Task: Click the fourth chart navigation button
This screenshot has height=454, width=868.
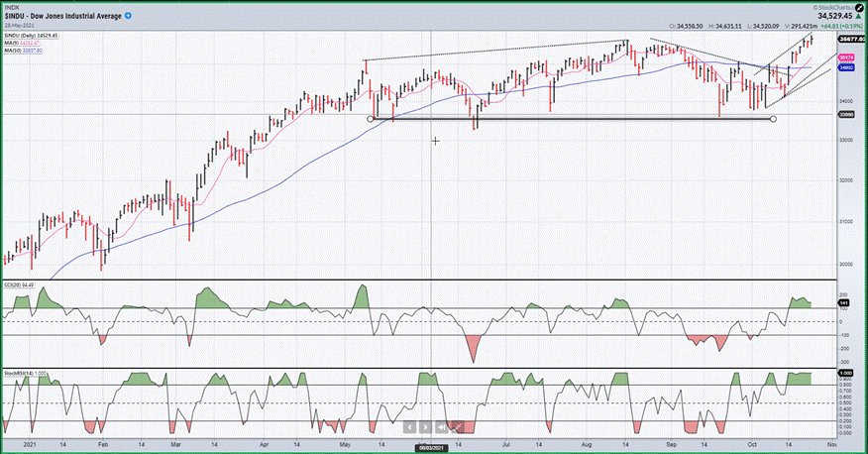Action: tap(457, 427)
